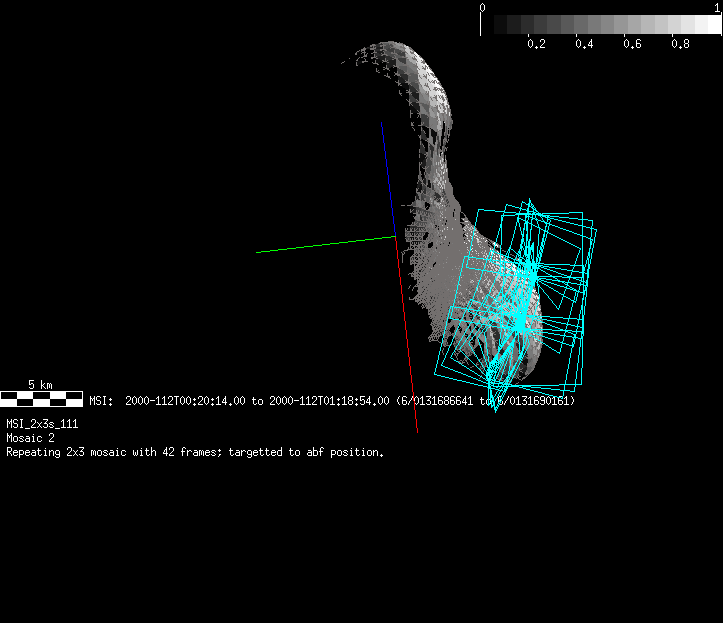The width and height of the screenshot is (723, 623).
Task: Click the 0 label above the colorbar
Action: (x=483, y=7)
